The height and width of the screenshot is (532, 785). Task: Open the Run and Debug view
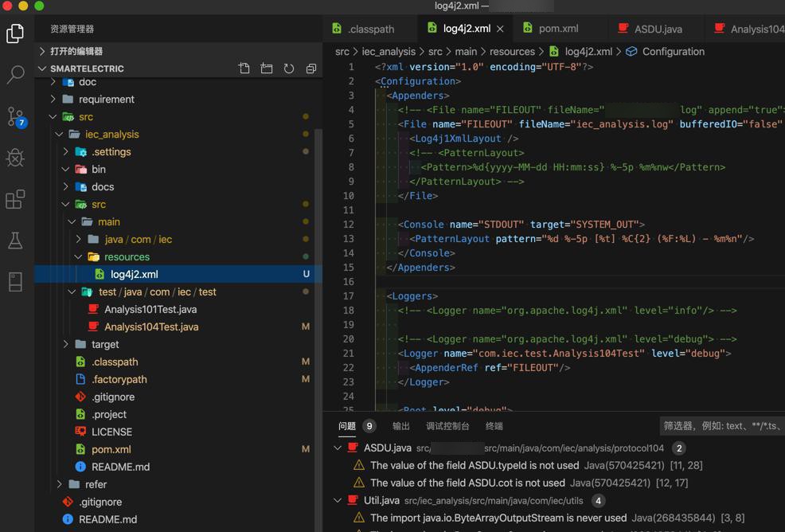coord(15,158)
